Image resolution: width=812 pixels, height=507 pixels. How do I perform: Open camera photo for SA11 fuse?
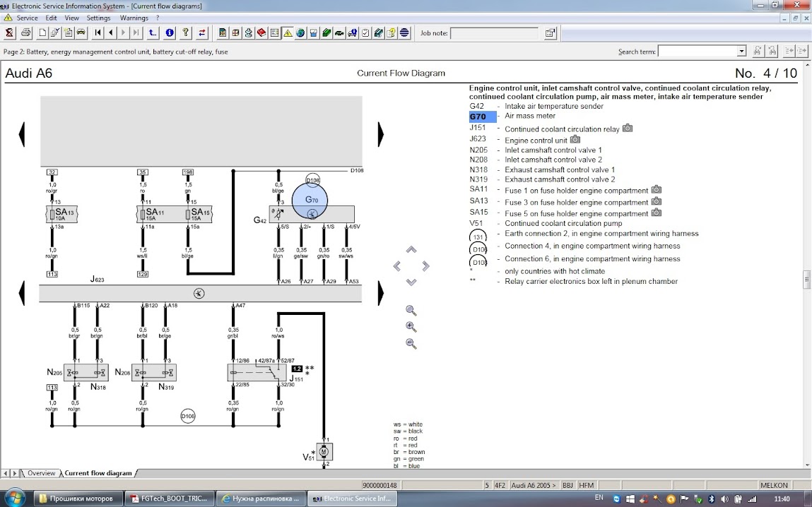coord(656,189)
